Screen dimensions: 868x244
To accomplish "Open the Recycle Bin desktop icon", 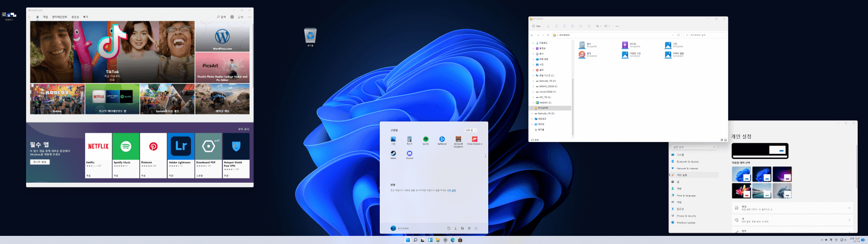I will [310, 37].
